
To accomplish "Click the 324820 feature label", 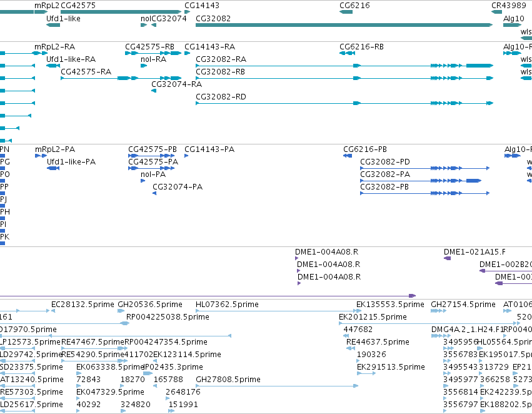I will 136,405.
